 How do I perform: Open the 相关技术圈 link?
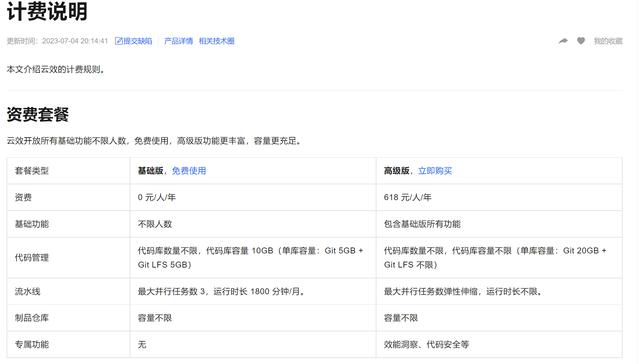[x=216, y=41]
